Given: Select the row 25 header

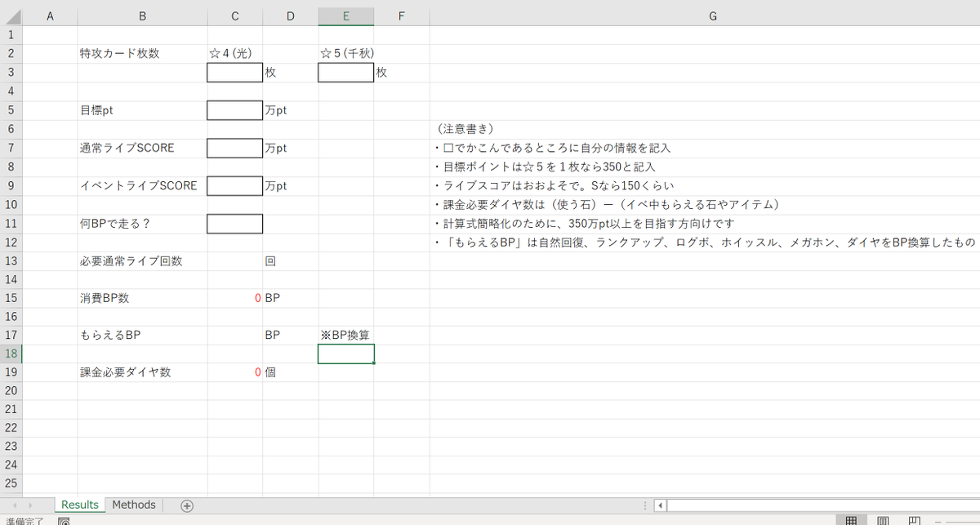Looking at the screenshot, I should pos(11,483).
